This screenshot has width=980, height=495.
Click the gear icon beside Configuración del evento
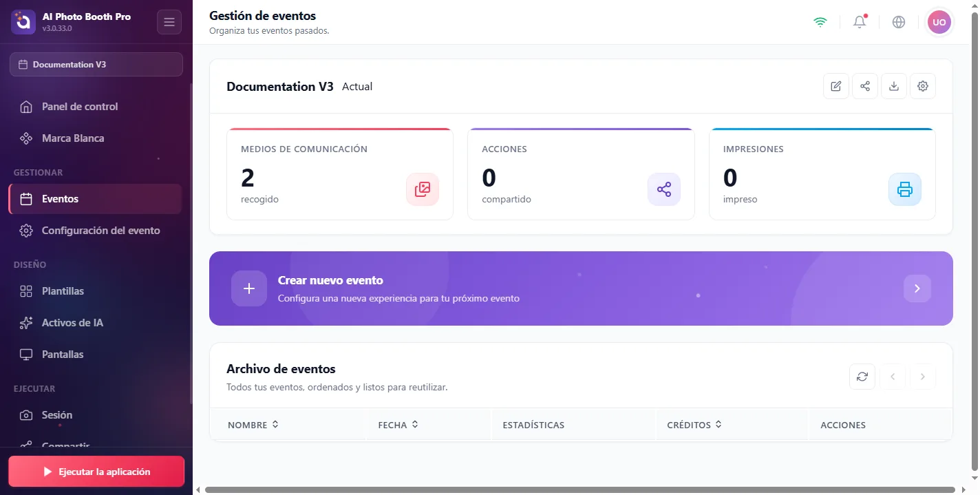pyautogui.click(x=26, y=231)
